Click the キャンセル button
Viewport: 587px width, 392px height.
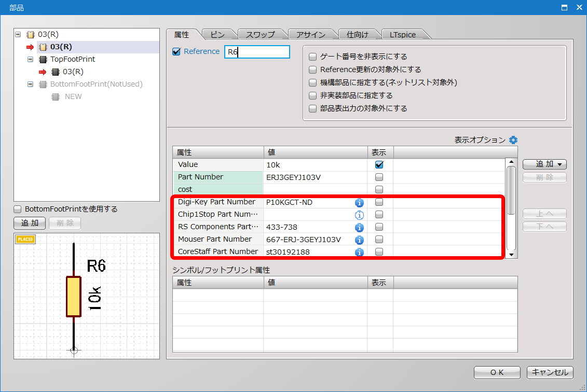550,372
